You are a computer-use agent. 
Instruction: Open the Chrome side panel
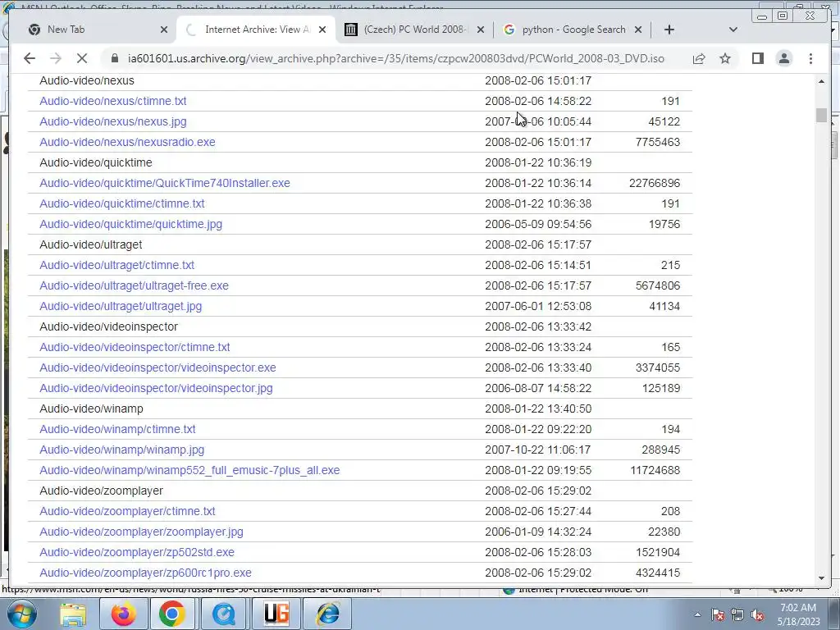757,58
